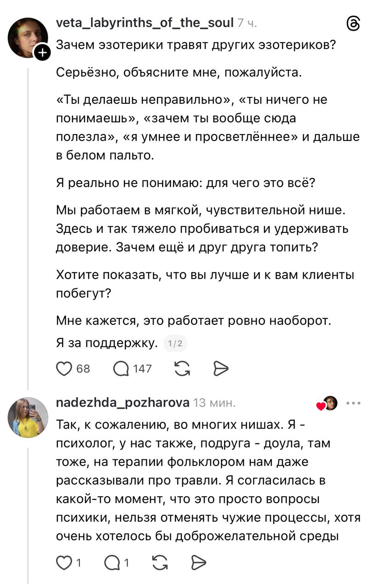Follow veta_labyrinths_of_the_soul via plus badge
The width and height of the screenshot is (373, 588).
41,53
